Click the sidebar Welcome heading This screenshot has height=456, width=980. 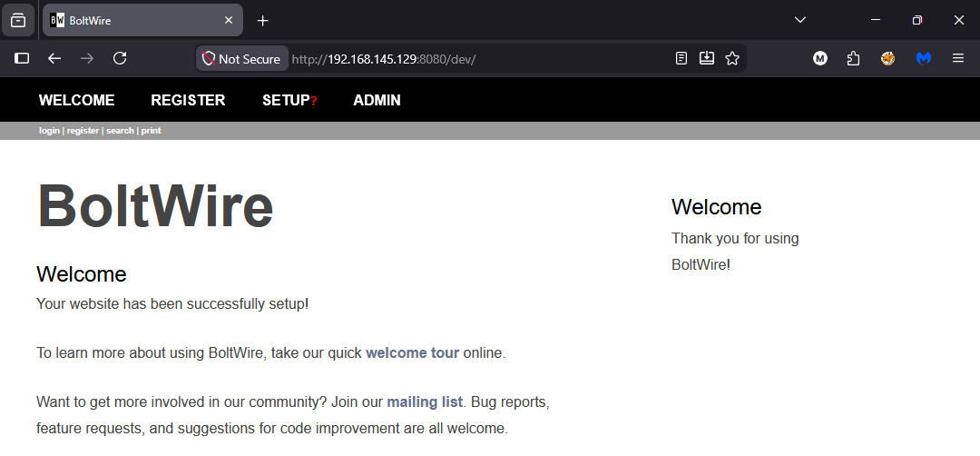coord(716,207)
